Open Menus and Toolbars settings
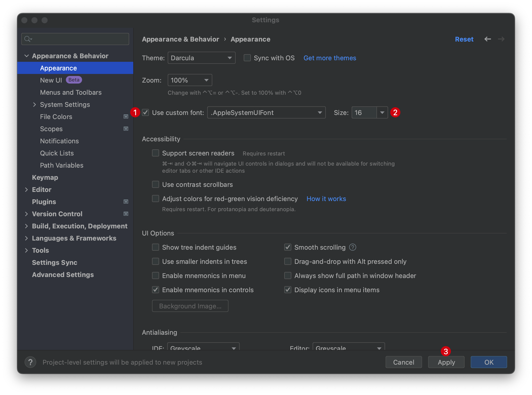 [x=71, y=92]
